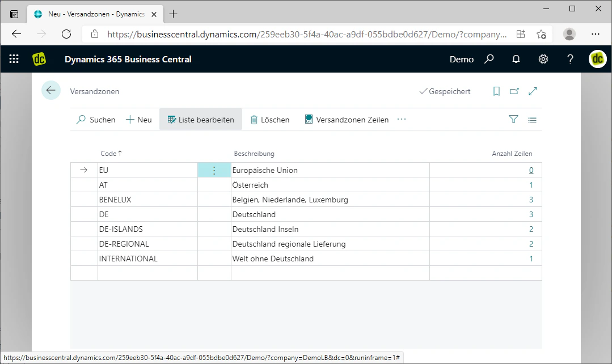Click the browser back arrow
The image size is (612, 364).
pos(16,34)
